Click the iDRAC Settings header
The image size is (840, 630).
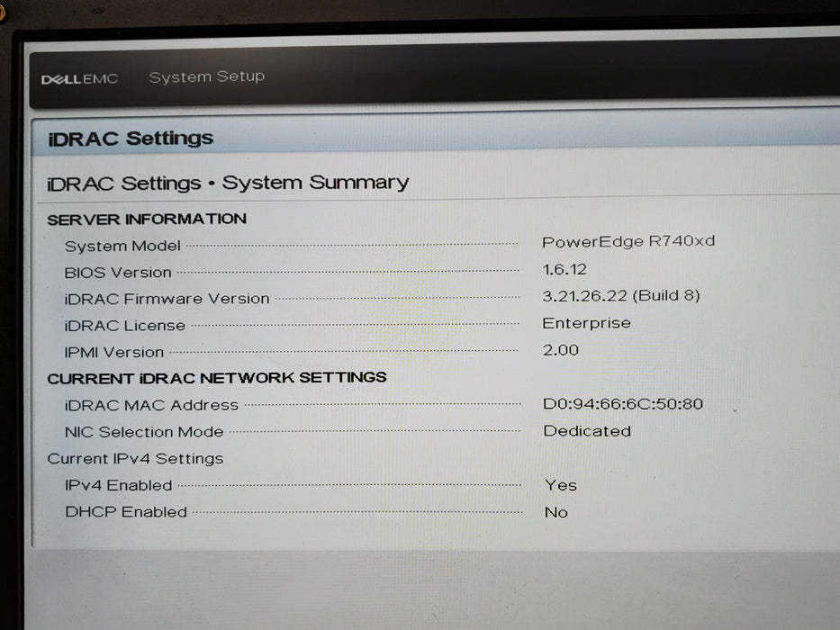[x=131, y=139]
